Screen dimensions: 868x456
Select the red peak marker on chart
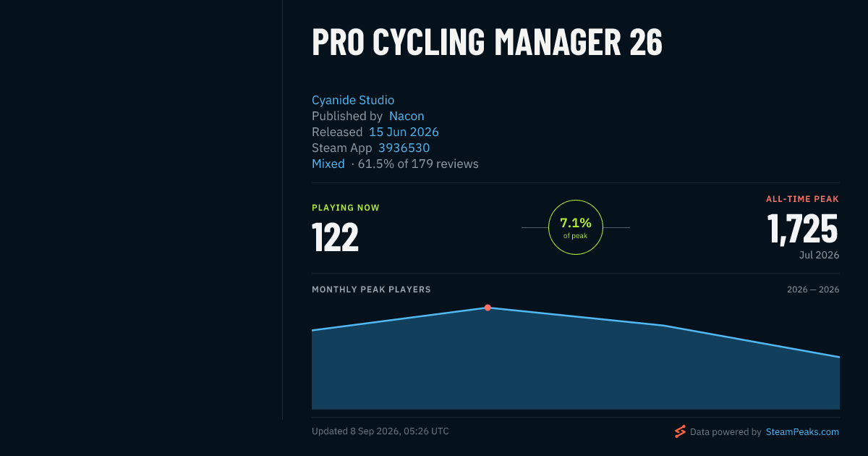488,308
